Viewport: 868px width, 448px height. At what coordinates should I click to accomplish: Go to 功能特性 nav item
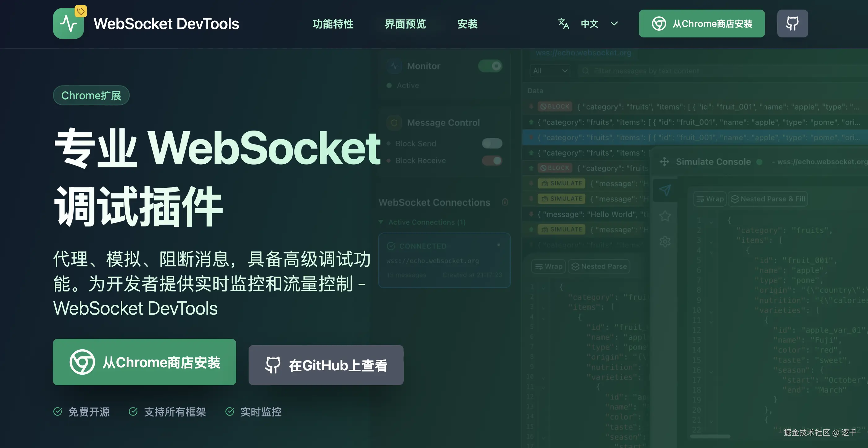332,24
